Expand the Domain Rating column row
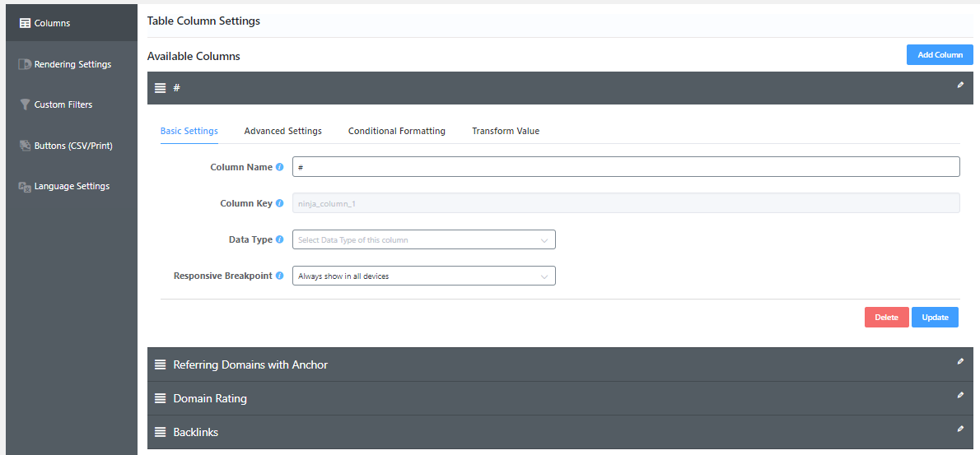980x455 pixels. coord(560,398)
